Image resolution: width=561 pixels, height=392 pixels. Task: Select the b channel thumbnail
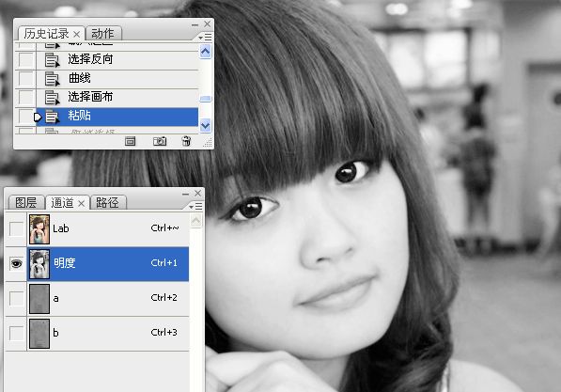pyautogui.click(x=39, y=334)
